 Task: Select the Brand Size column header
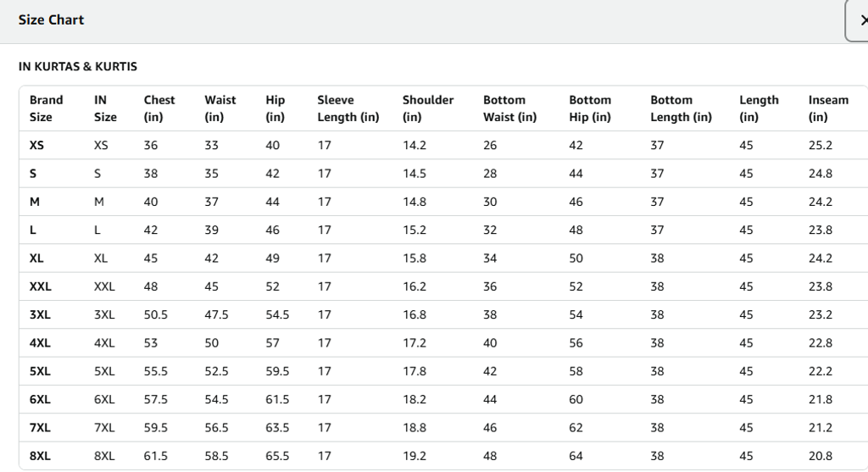46,108
